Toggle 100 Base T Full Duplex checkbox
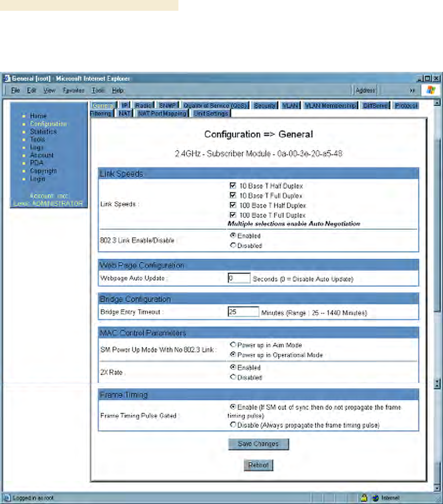Image resolution: width=443 pixels, height=504 pixels. (x=233, y=215)
